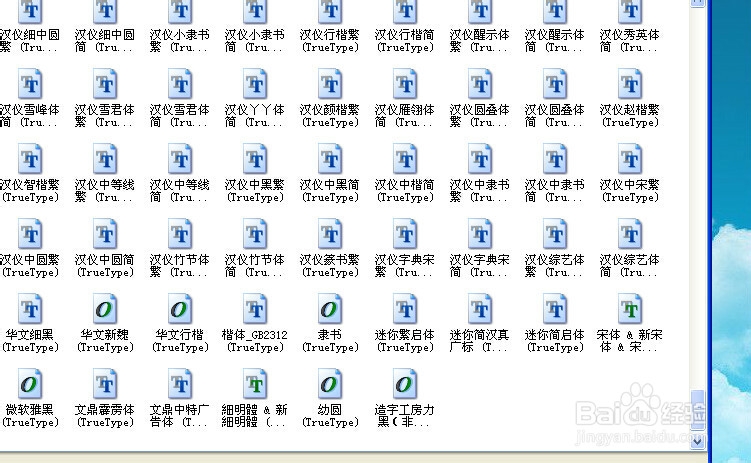
Task: Select the 汉仪圆叠体繁 font icon
Action: click(480, 84)
